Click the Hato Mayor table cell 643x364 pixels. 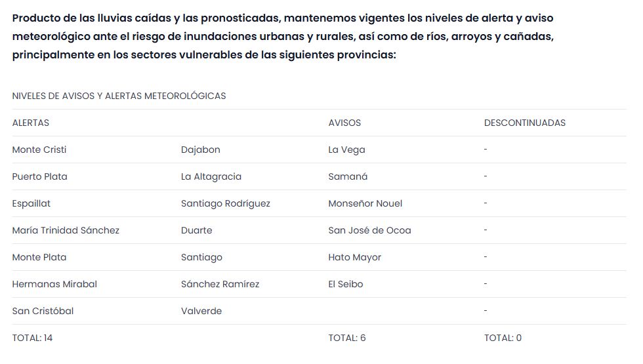pyautogui.click(x=354, y=257)
